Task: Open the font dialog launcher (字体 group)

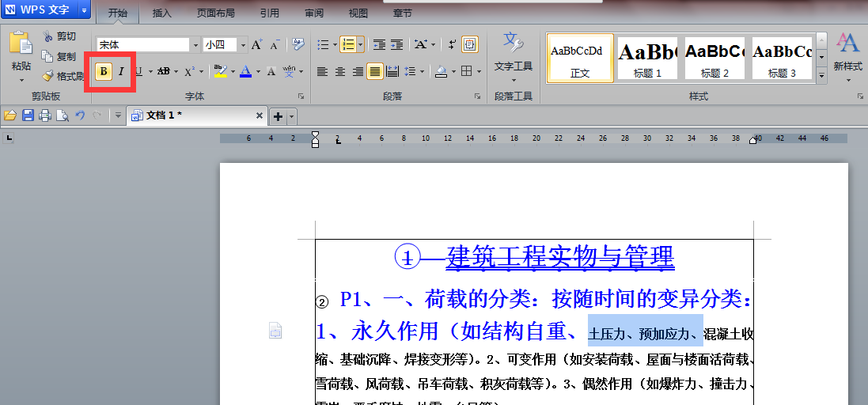Action: point(301,97)
